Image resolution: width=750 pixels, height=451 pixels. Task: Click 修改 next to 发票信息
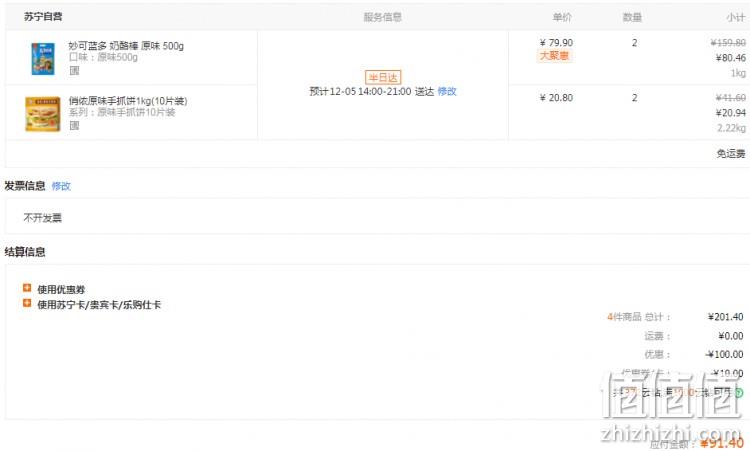coord(61,186)
